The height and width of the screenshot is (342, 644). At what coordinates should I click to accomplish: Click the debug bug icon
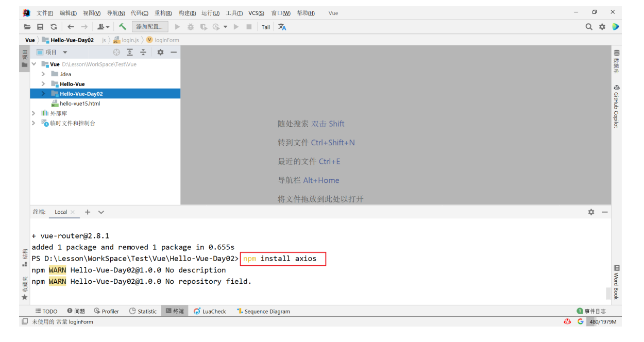[191, 27]
